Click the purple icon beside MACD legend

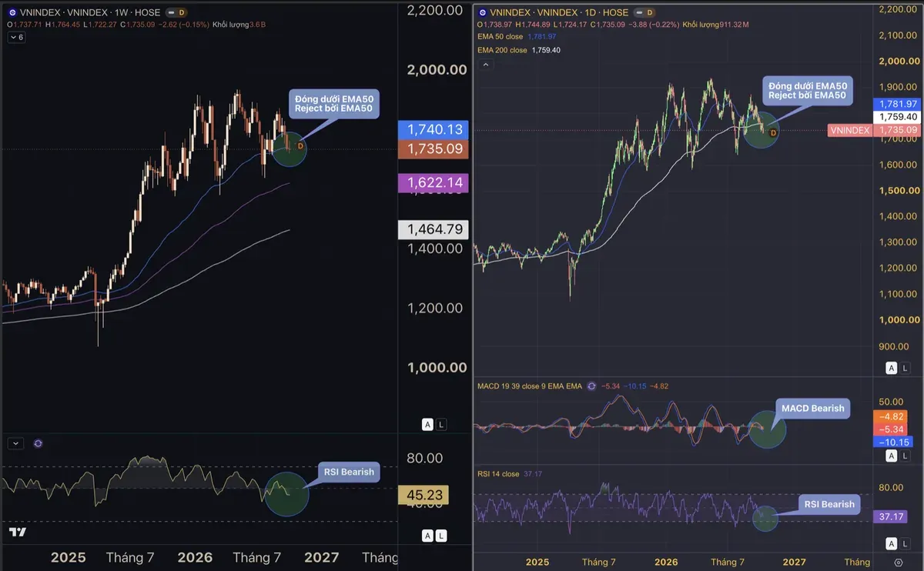[x=591, y=386]
